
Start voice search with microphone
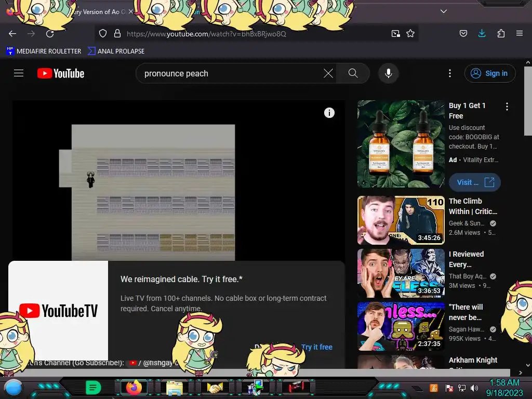pos(389,73)
